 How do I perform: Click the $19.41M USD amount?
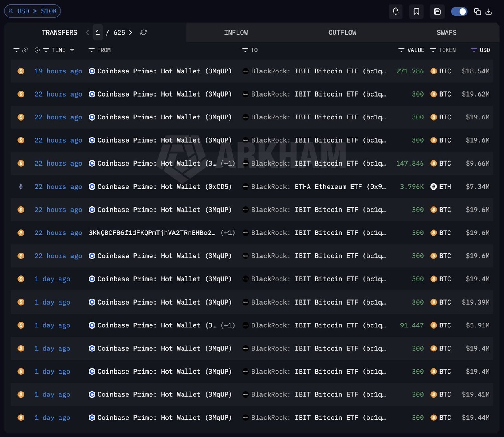click(x=476, y=394)
